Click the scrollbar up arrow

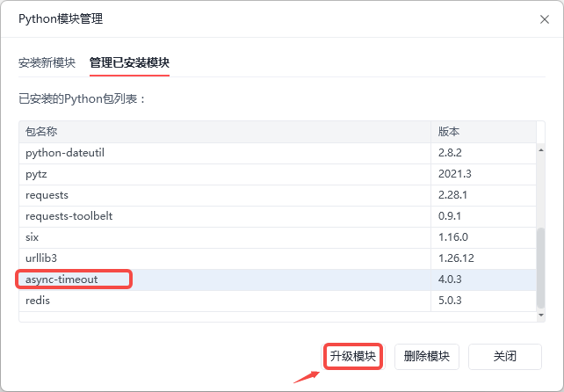540,149
